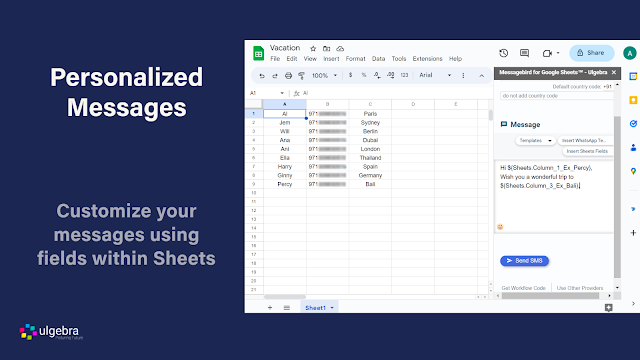Image resolution: width=640 pixels, height=360 pixels.
Task: Open the zoom 100% dropdown
Action: [x=324, y=76]
